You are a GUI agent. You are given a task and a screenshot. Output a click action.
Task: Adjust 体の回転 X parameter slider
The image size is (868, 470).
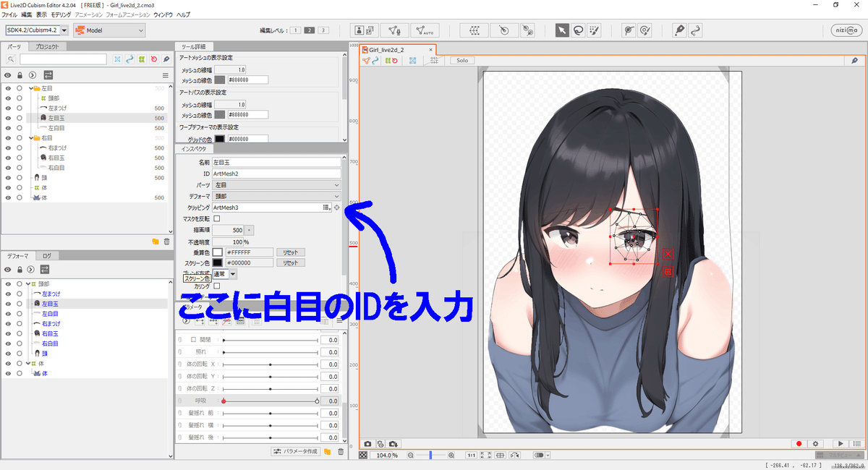270,365
